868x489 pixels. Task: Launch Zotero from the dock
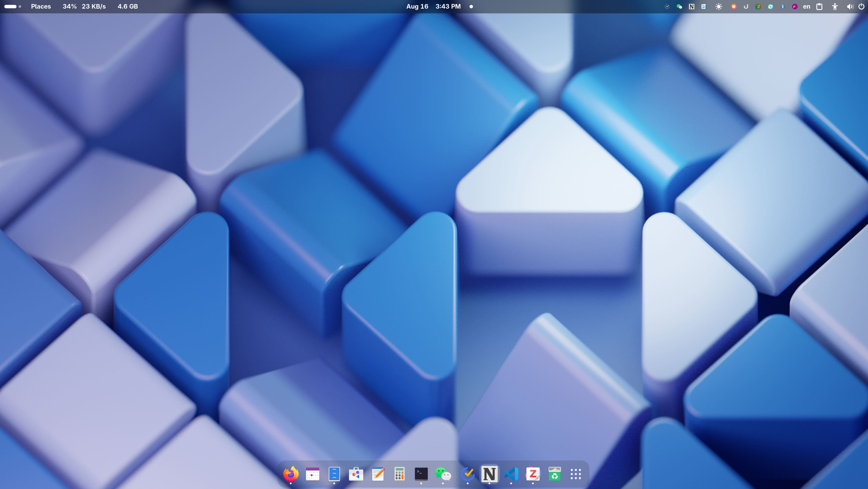(533, 474)
